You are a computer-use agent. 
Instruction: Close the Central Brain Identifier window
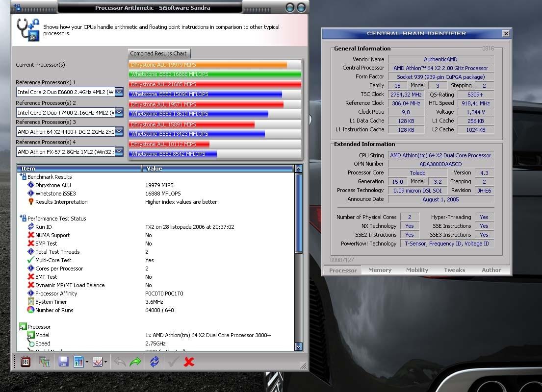506,33
